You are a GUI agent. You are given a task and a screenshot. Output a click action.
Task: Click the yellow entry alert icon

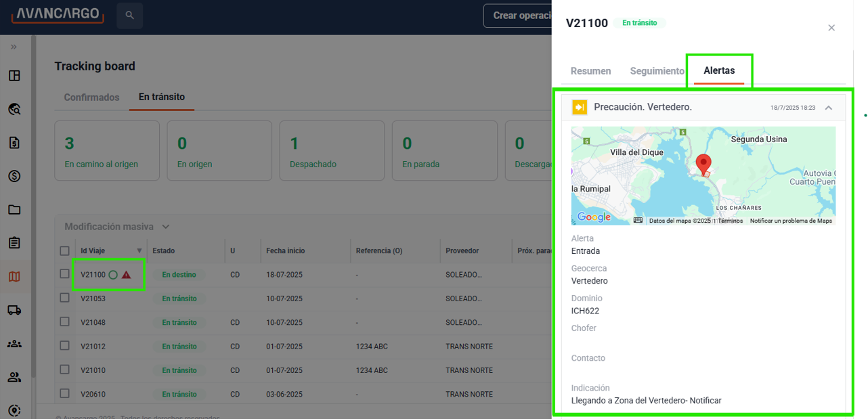(x=579, y=107)
